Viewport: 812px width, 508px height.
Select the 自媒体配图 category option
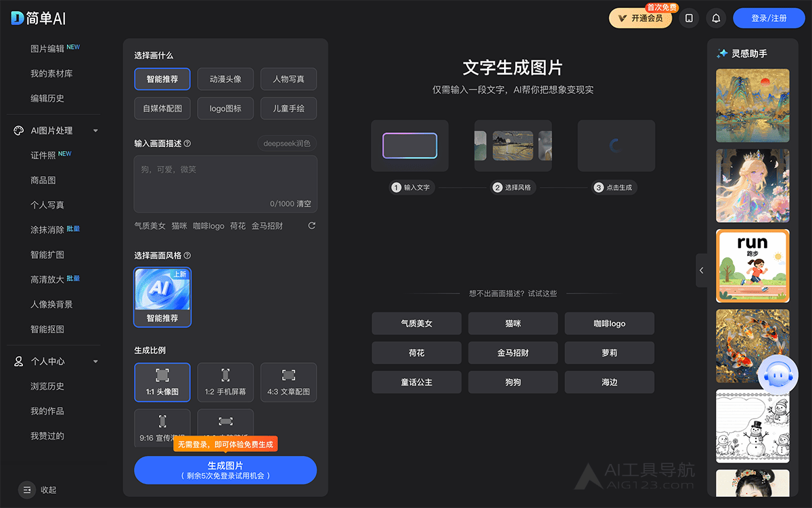pyautogui.click(x=162, y=108)
